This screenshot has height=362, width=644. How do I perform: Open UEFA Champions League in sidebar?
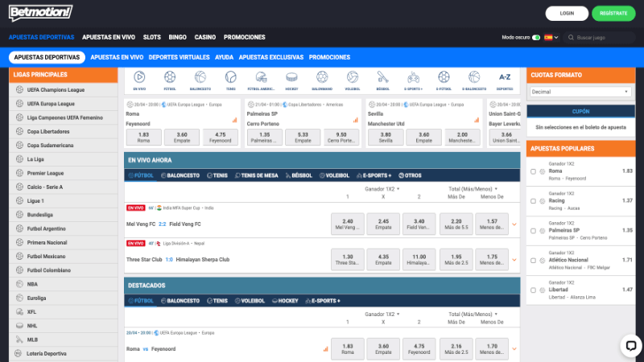[x=64, y=90]
